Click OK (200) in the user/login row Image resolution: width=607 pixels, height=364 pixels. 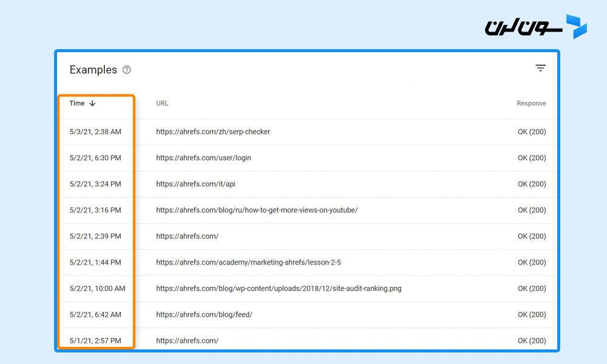coord(532,158)
